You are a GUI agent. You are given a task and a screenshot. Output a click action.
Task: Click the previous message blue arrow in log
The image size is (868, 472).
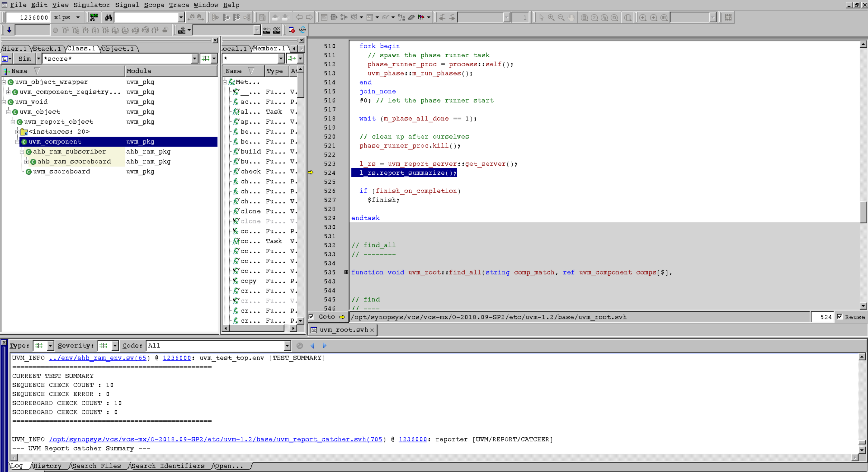[312, 346]
